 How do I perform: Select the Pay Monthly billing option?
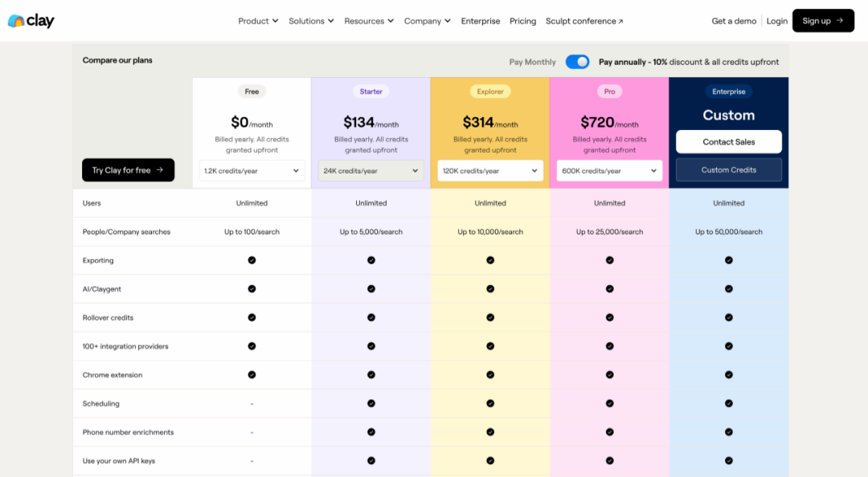pyautogui.click(x=532, y=62)
